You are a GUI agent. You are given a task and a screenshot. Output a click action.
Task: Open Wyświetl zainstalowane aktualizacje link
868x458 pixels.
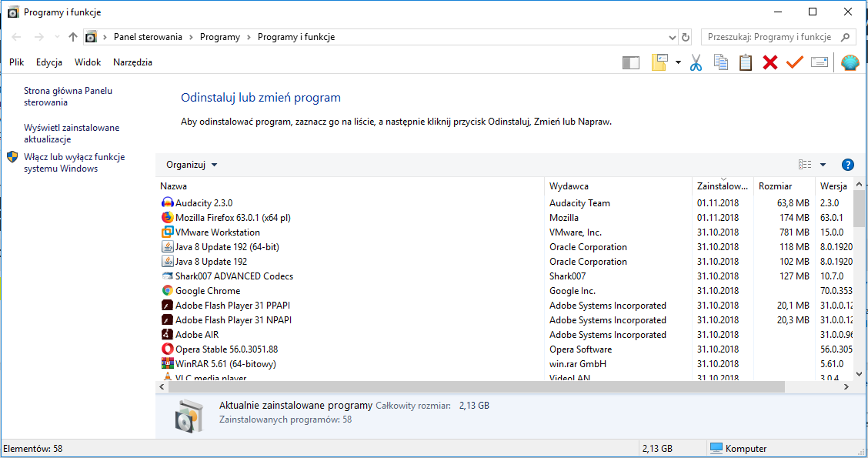click(x=72, y=133)
